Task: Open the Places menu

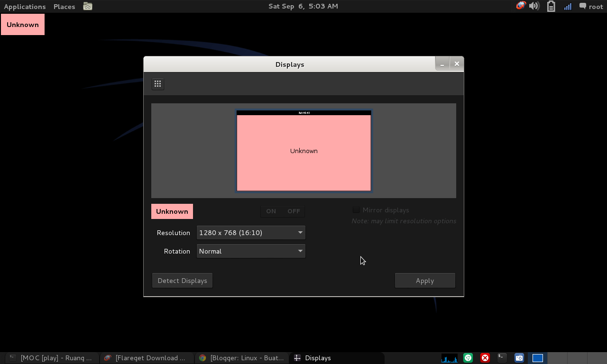Action: pyautogui.click(x=64, y=7)
